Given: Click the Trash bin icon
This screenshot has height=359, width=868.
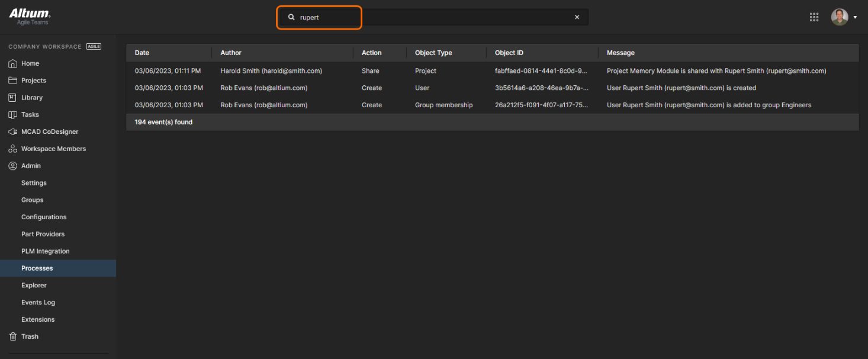Looking at the screenshot, I should (12, 336).
